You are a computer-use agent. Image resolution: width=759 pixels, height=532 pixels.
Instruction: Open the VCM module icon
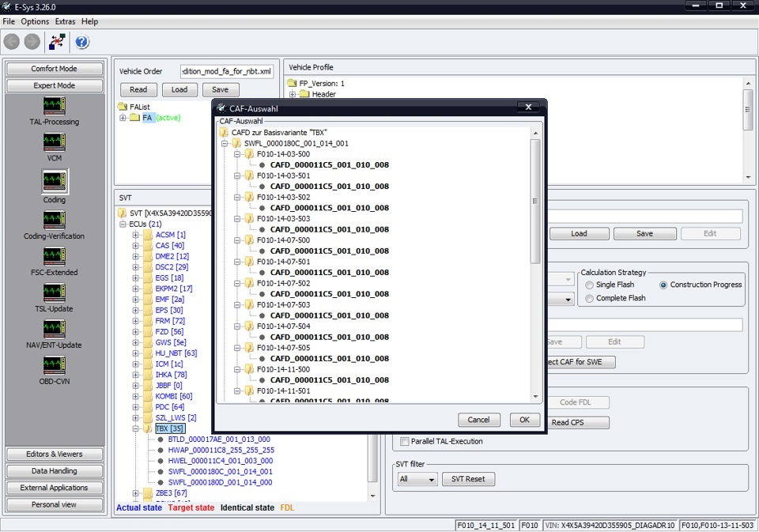(x=55, y=141)
